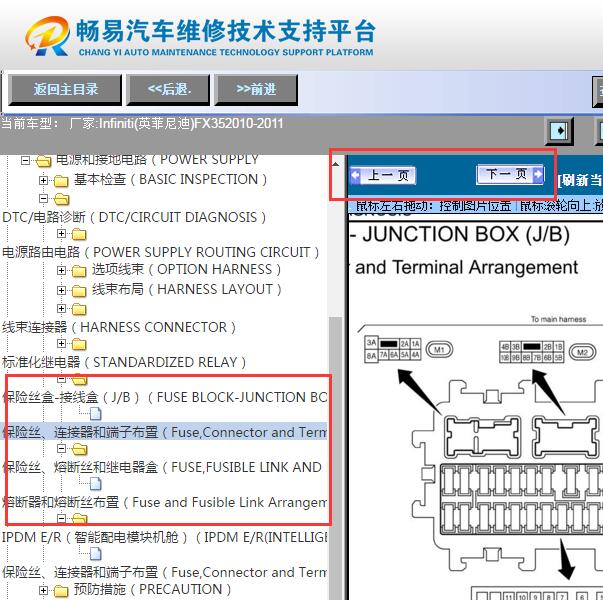Click the folder icon above 电源路由电路 row
Viewport: 603px width, 600px height.
click(79, 234)
